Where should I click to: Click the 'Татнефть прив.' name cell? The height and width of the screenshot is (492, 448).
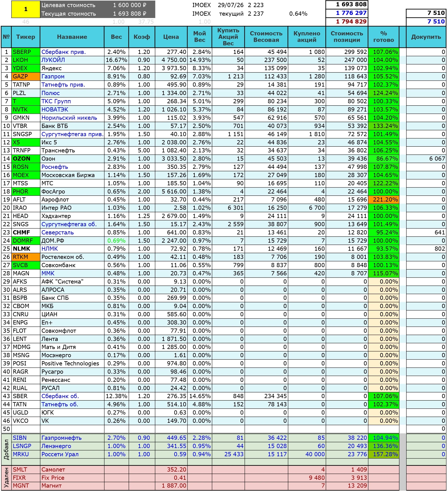pyautogui.click(x=72, y=85)
